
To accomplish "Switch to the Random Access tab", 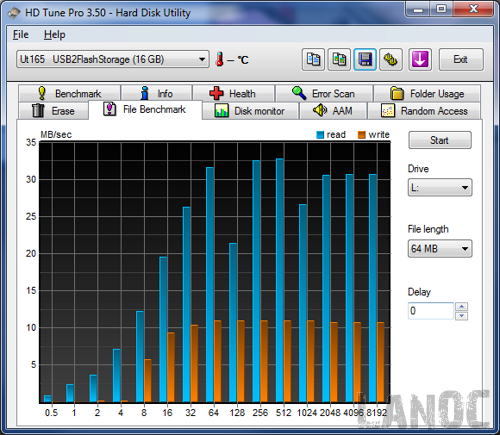I will 424,111.
